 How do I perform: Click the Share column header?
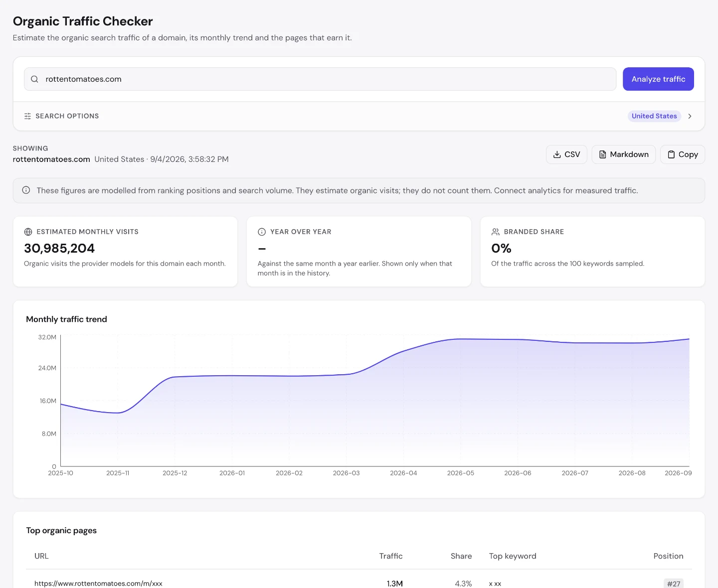[461, 556]
